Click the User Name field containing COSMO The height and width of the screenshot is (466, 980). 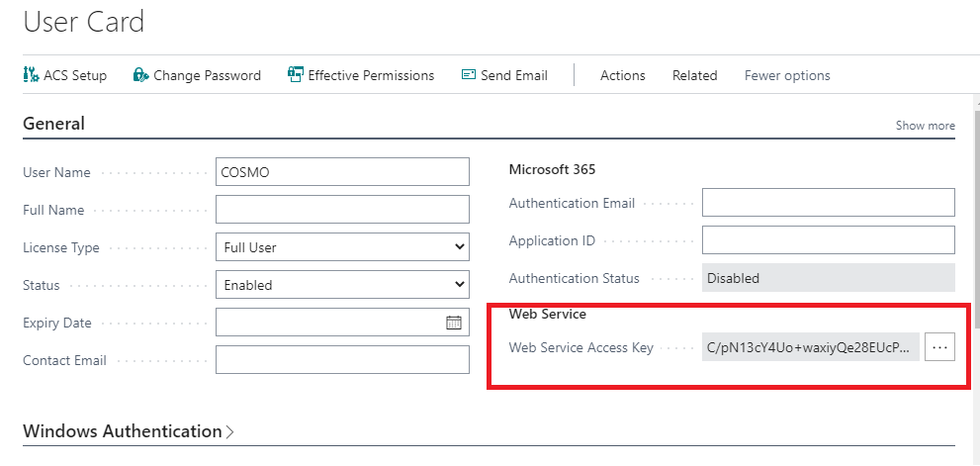tap(342, 172)
